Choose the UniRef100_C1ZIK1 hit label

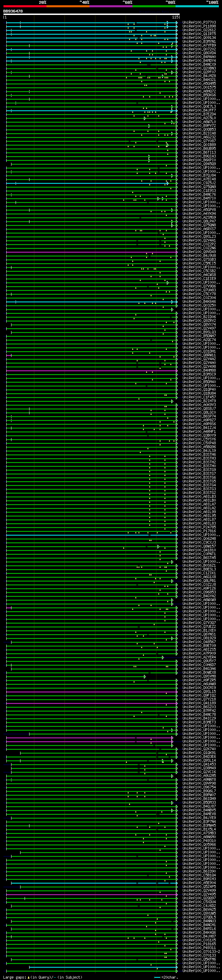point(199,573)
